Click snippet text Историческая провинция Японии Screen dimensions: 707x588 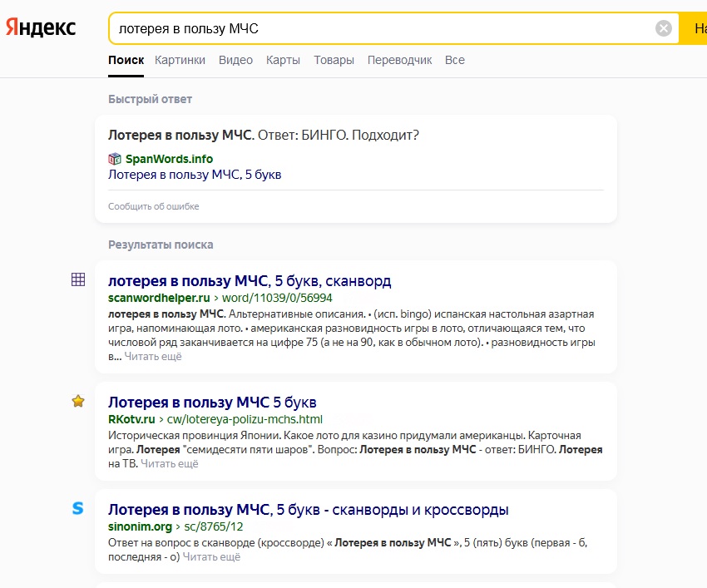pyautogui.click(x=195, y=435)
